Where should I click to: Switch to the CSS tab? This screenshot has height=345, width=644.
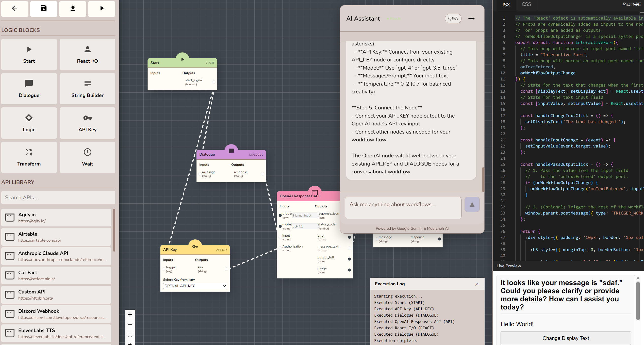(x=526, y=4)
